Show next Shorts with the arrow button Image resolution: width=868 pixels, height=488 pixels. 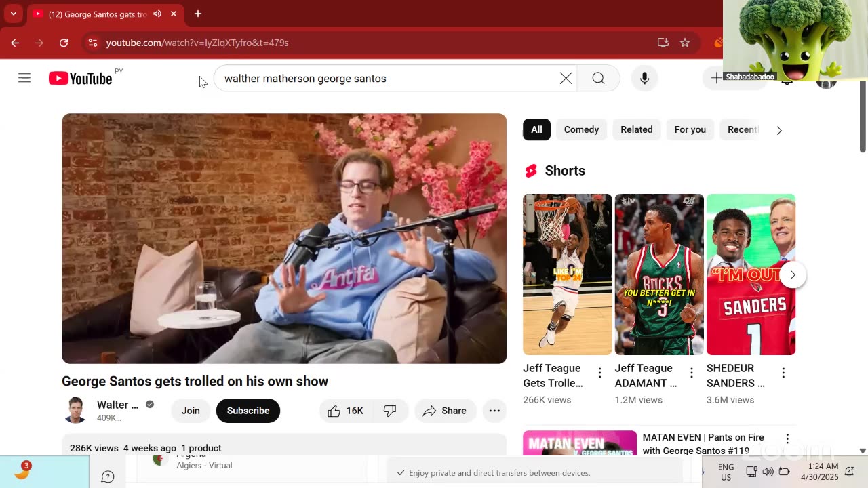tap(793, 274)
